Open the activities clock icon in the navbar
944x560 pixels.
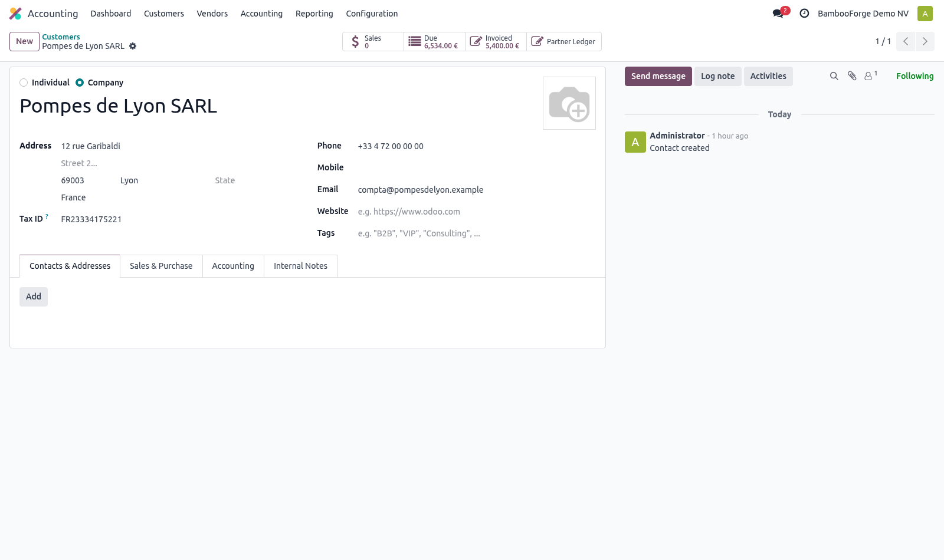click(x=804, y=14)
